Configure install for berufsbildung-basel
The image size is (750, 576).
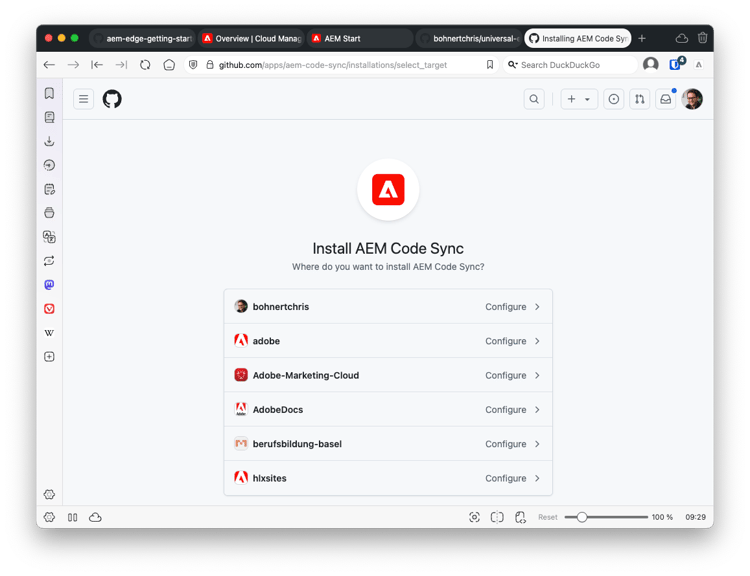pyautogui.click(x=388, y=444)
